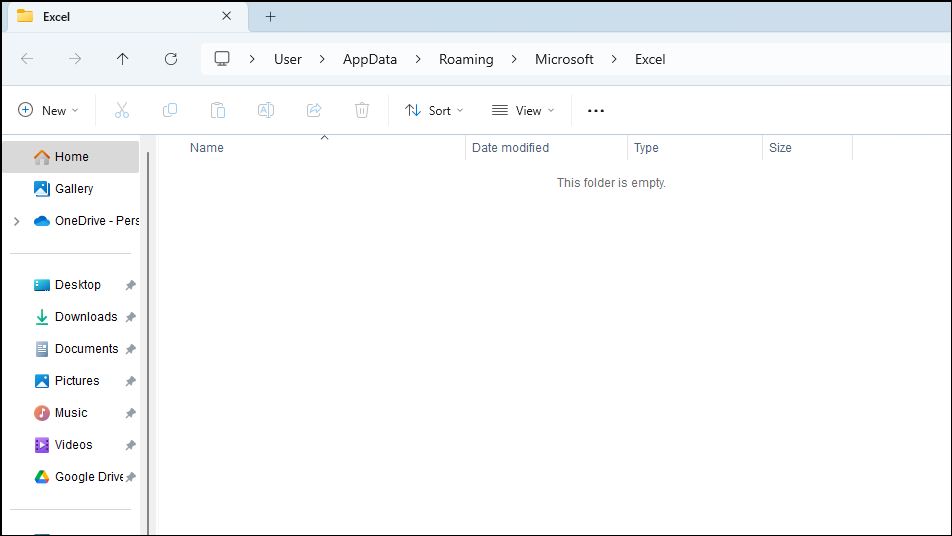The image size is (952, 536).
Task: Open the New dropdown menu
Action: [x=48, y=110]
